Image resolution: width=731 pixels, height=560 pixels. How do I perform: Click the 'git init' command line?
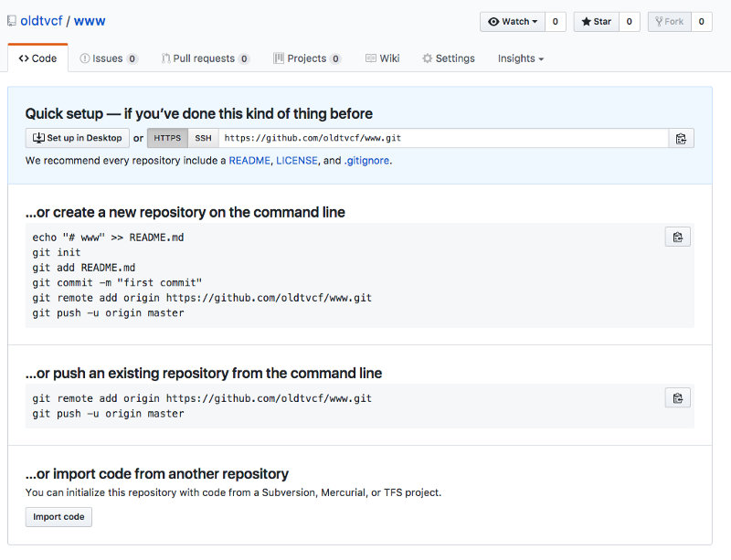(57, 252)
